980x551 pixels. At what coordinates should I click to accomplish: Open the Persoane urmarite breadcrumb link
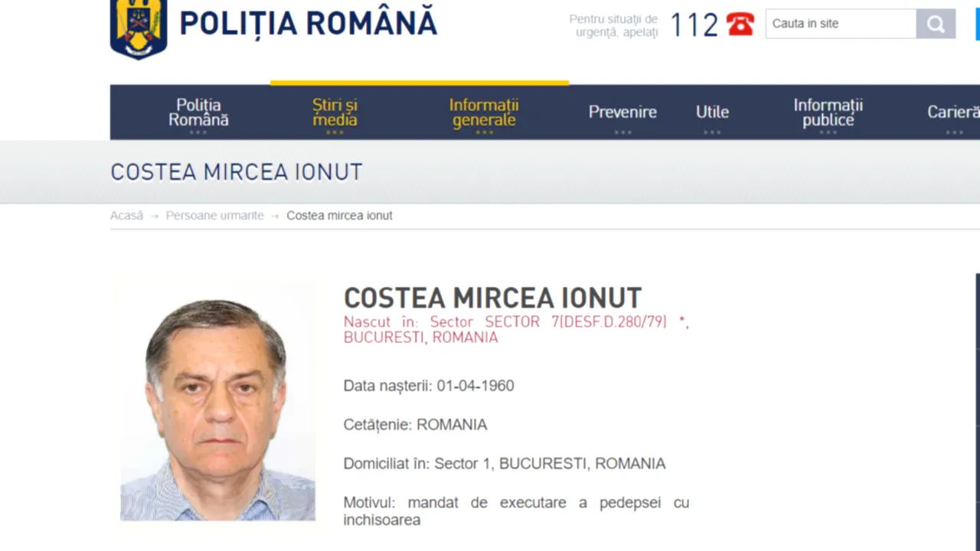214,216
